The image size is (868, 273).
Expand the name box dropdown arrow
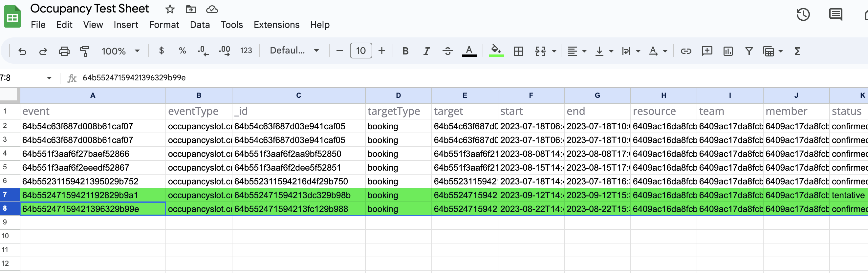click(x=49, y=78)
